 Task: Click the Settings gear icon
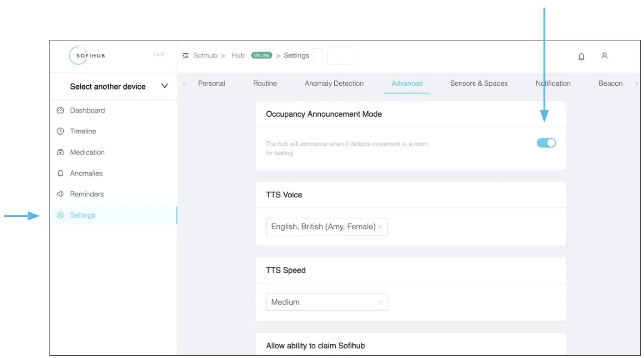tap(60, 215)
